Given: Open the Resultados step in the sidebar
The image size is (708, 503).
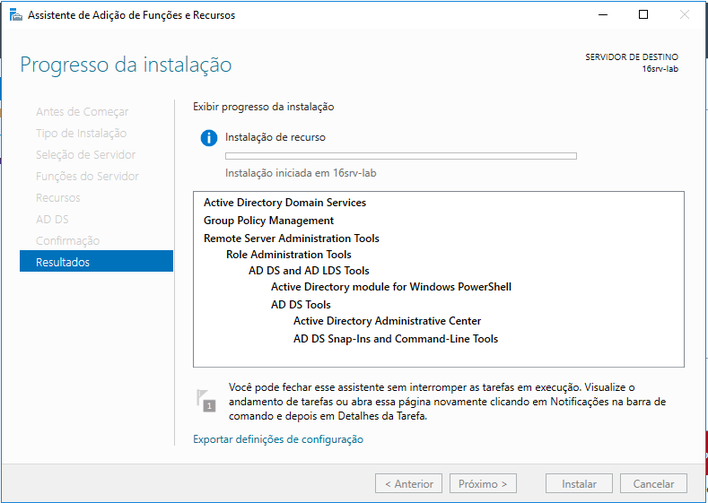Looking at the screenshot, I should [x=96, y=261].
